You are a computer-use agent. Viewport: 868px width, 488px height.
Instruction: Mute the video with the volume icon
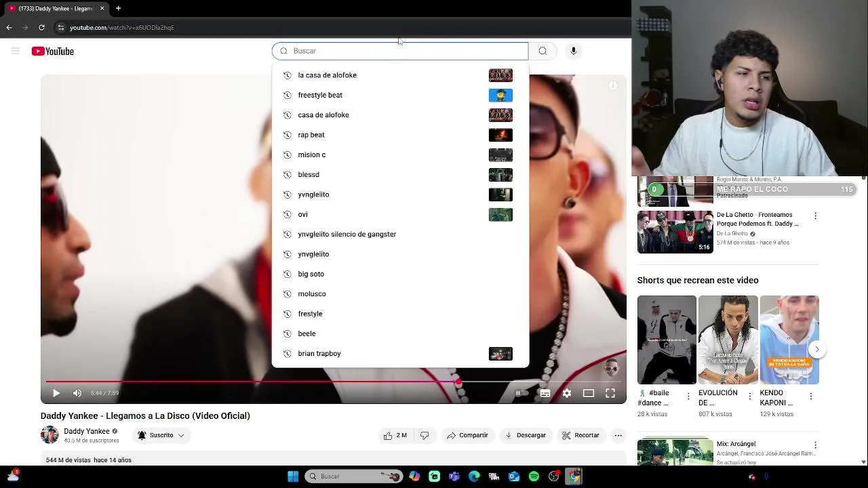(77, 393)
